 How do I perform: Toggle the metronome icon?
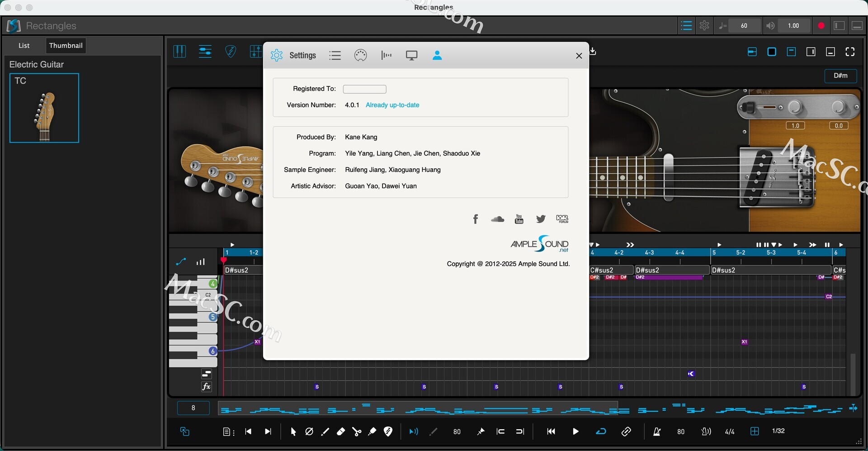coord(657,432)
